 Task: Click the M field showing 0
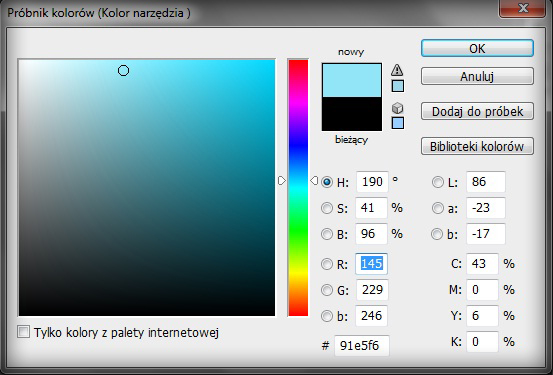(x=482, y=290)
